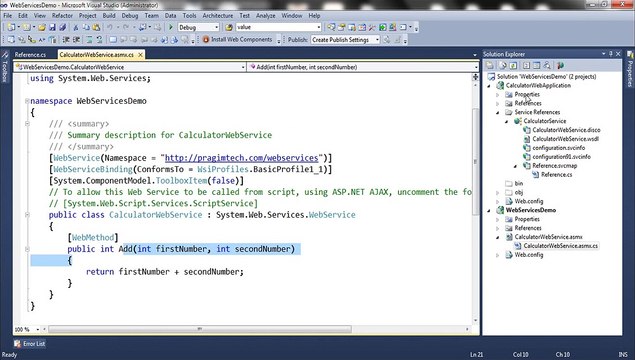Follow the pragimtech.com/webservices link in code
The image size is (635, 360).
pyautogui.click(x=241, y=158)
